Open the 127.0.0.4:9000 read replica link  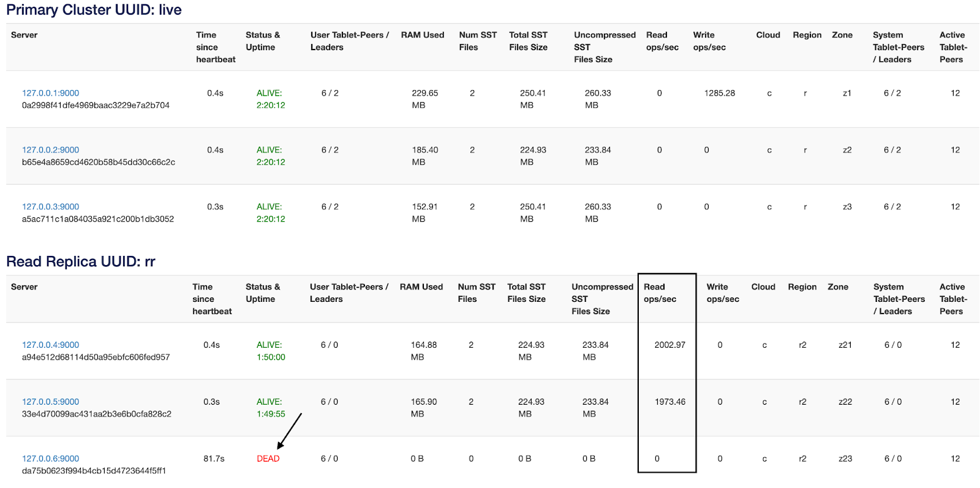50,345
